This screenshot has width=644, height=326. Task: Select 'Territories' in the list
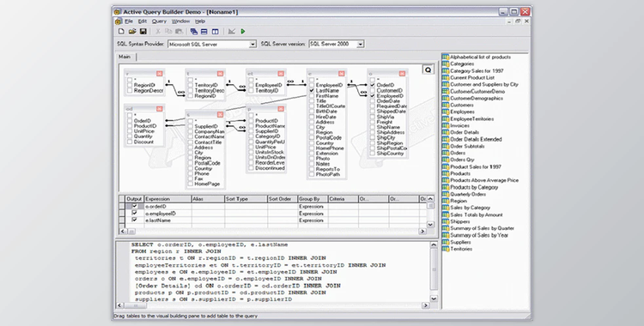[461, 249]
